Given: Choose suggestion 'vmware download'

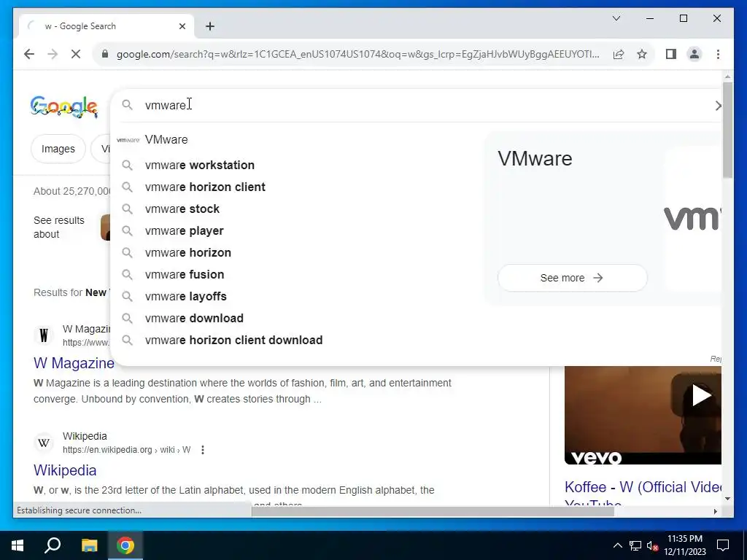Looking at the screenshot, I should point(295,319).
